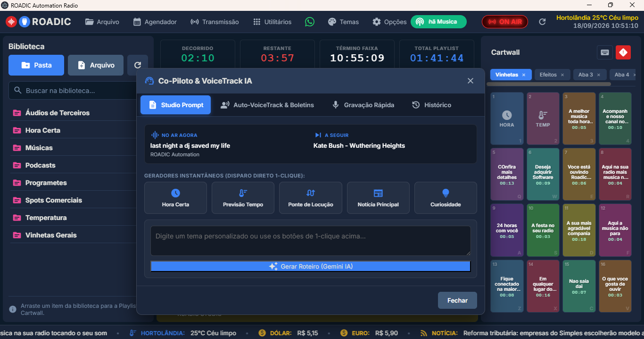
Task: Open the Transmissão menu
Action: pos(215,22)
